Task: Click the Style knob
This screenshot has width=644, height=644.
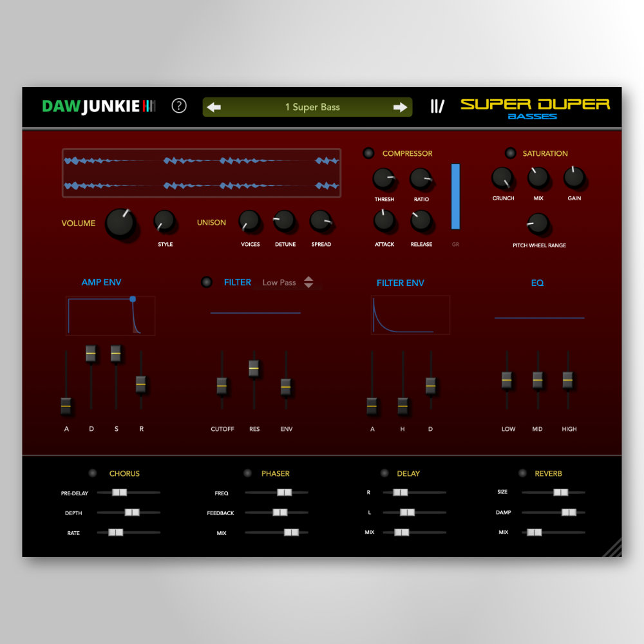Action: (x=164, y=221)
